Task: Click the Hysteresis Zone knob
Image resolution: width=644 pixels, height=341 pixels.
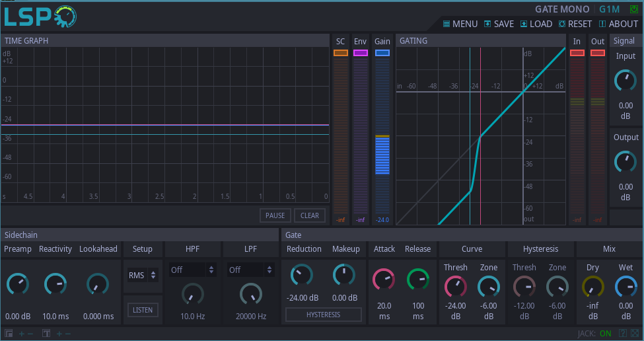Action: [x=557, y=287]
